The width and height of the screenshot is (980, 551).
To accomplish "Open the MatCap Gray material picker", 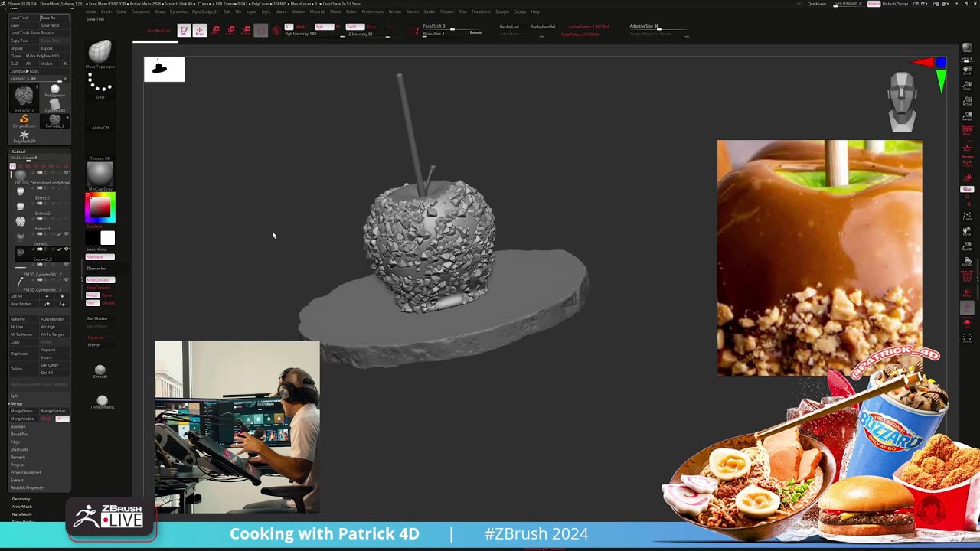I will click(x=100, y=176).
